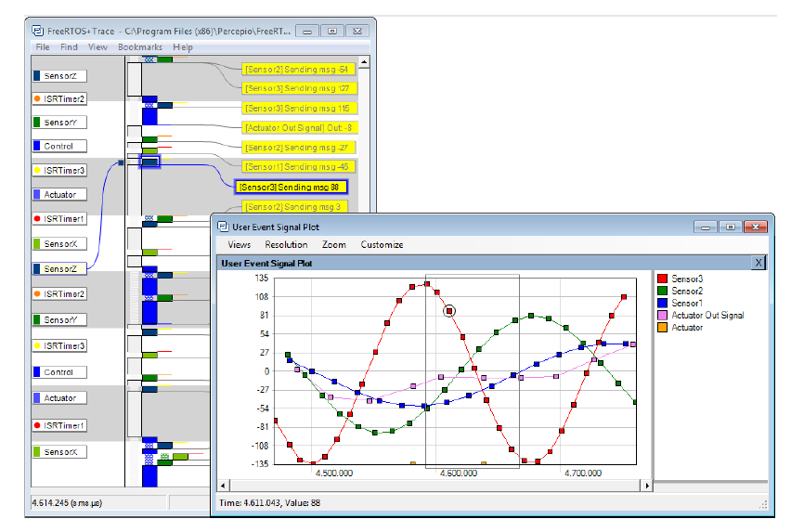Click the red Sensor3 legend swatch

662,279
